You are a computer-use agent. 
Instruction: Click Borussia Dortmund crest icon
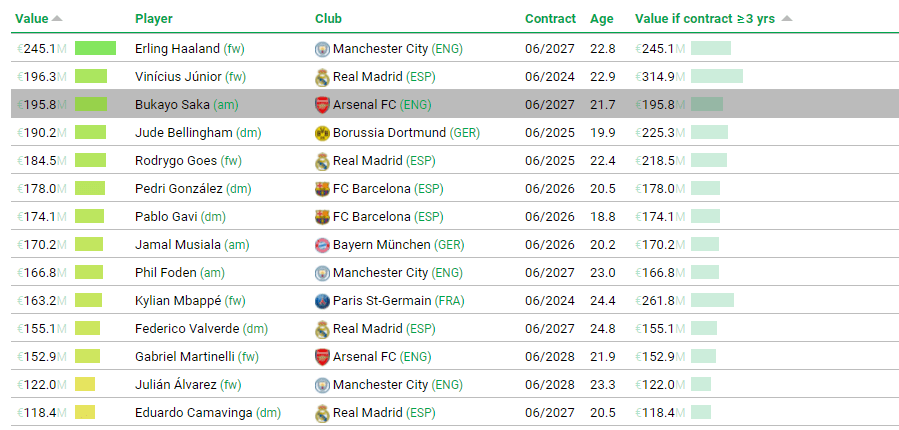322,132
